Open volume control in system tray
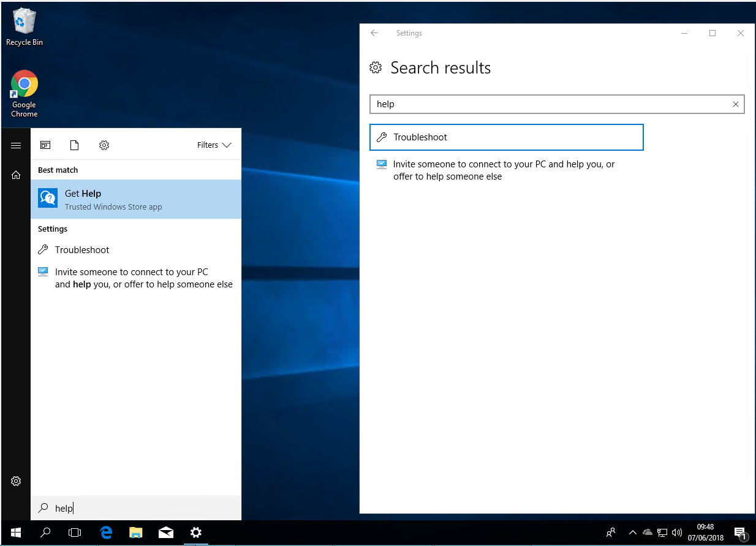The height and width of the screenshot is (546, 756). coord(677,533)
